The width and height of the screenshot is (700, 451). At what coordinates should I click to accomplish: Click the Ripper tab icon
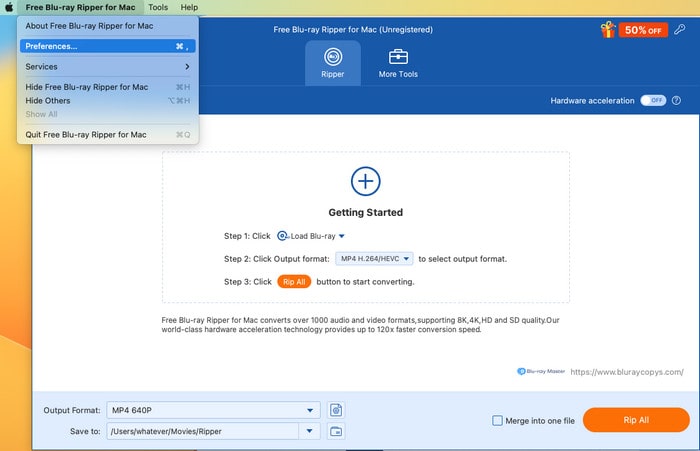point(332,56)
